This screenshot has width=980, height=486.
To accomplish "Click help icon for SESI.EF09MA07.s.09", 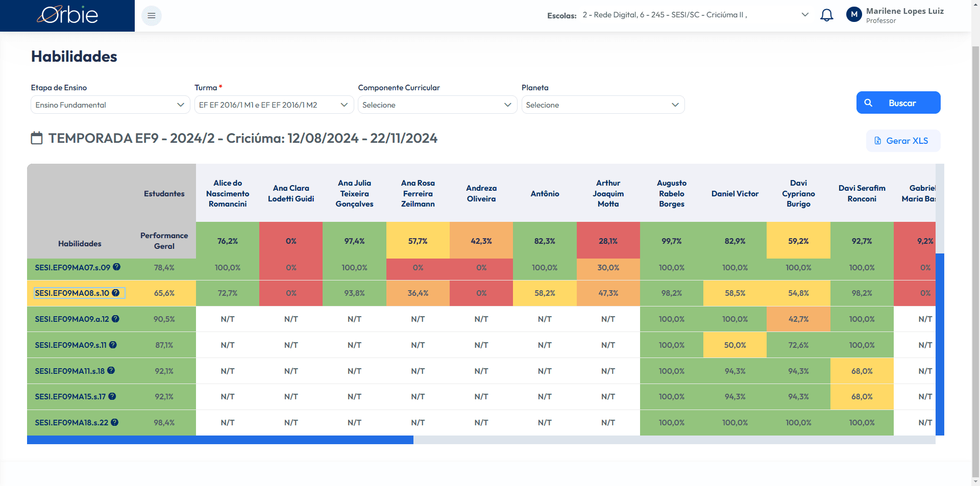I will pyautogui.click(x=116, y=267).
